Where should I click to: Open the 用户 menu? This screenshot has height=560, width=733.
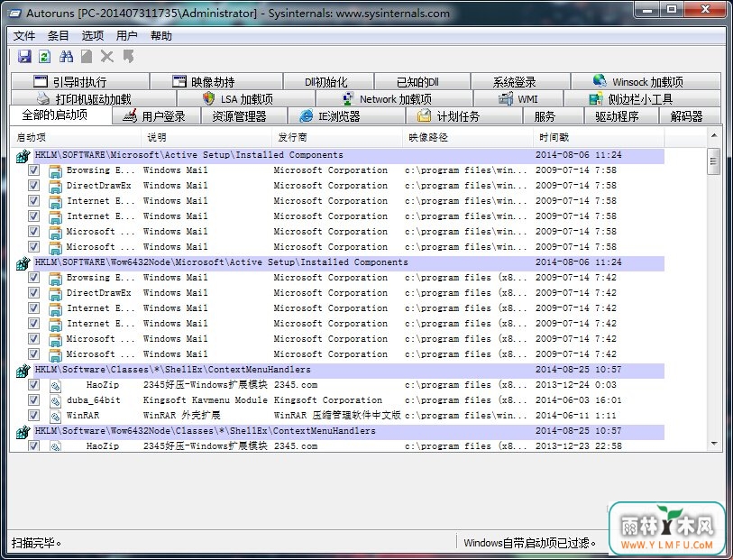point(127,36)
